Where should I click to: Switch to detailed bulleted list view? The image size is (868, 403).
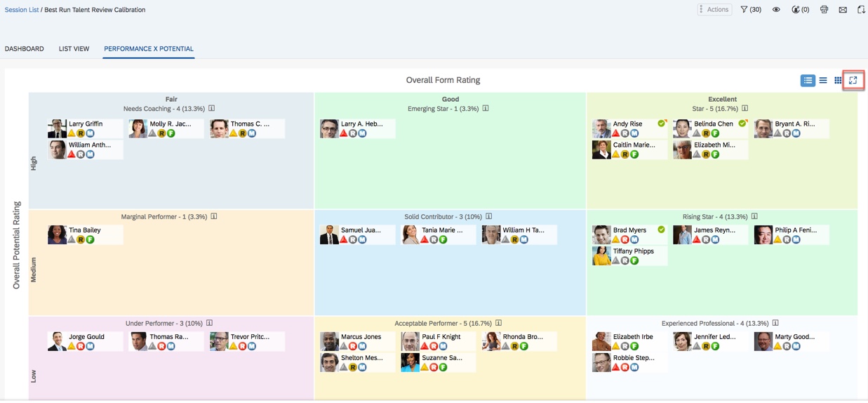808,81
